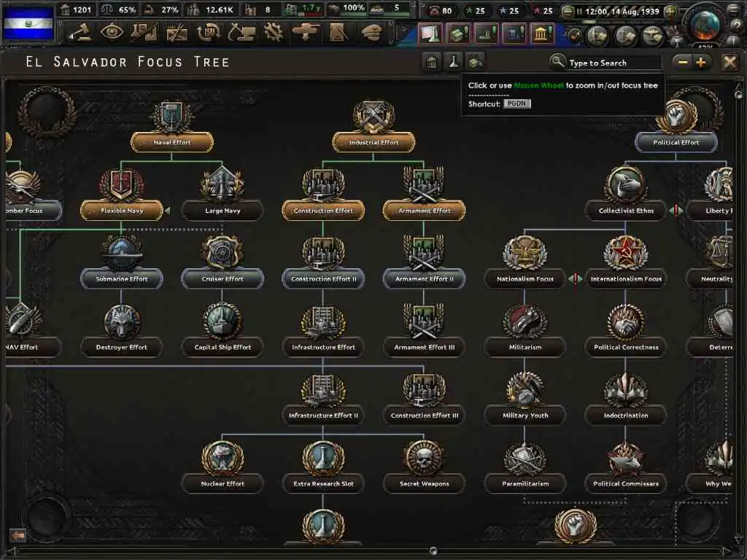Click the fourth alert icon, a blue screen
Screen dimensions: 747x560
[514, 34]
